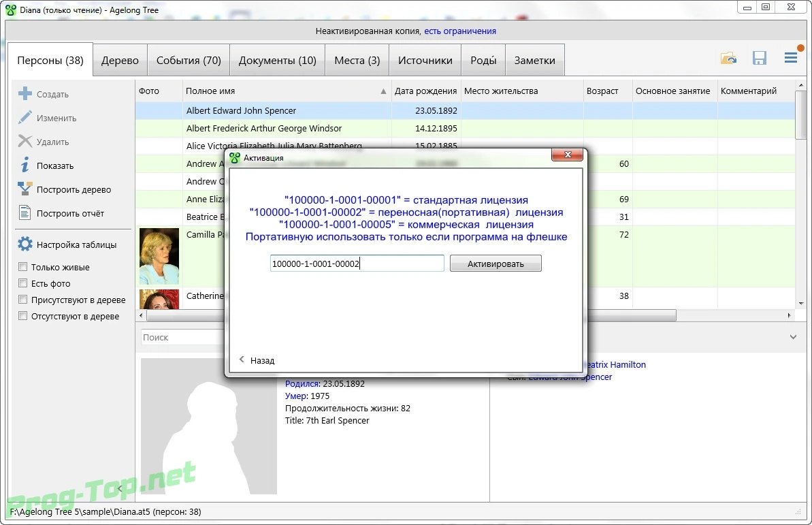The height and width of the screenshot is (525, 812).
Task: Click the Agelong Tree logo in title bar
Action: pos(10,10)
